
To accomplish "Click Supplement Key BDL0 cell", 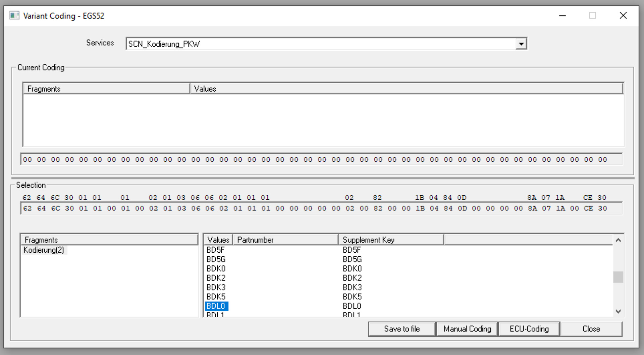I will tap(352, 306).
